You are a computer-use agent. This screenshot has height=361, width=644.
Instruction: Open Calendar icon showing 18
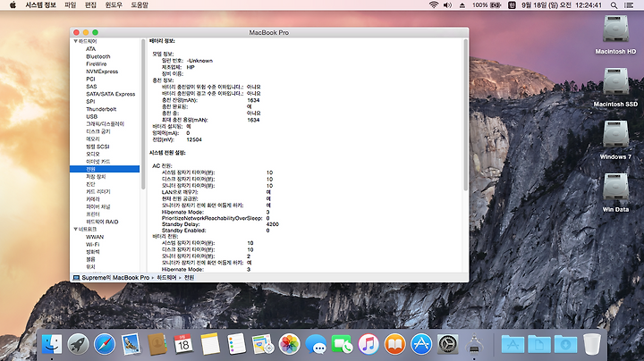183,344
